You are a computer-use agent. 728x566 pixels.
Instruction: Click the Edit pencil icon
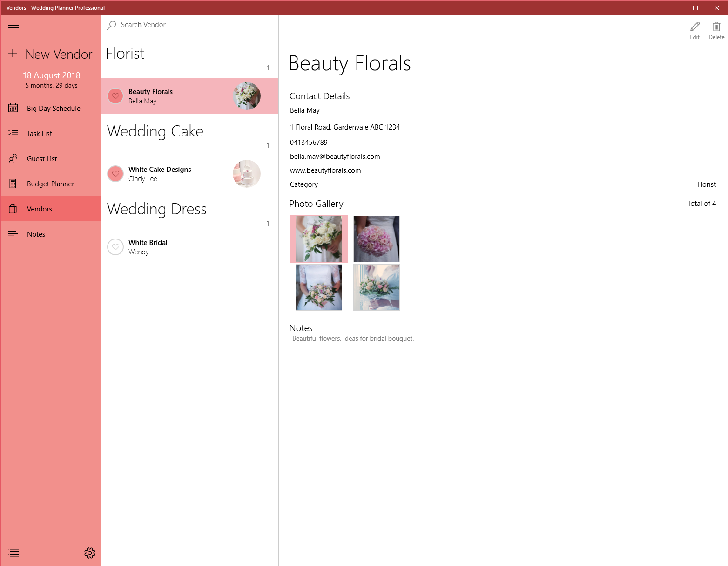[x=694, y=27]
